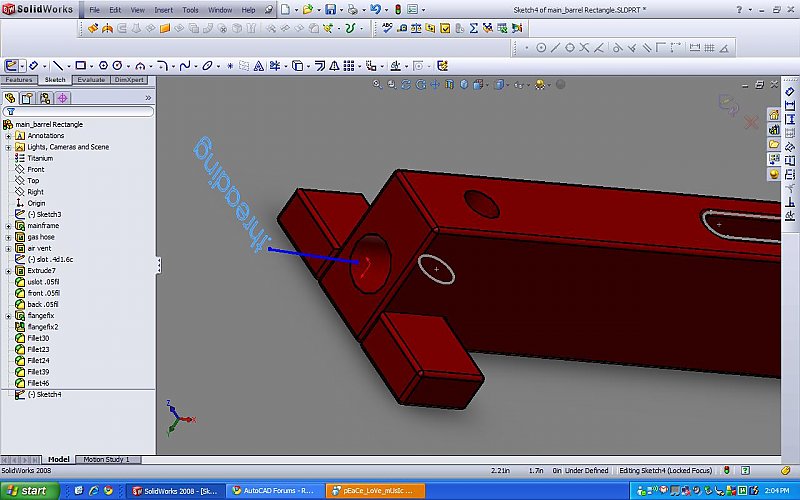
Task: Expand the mainframe feature node
Action: (x=8, y=226)
